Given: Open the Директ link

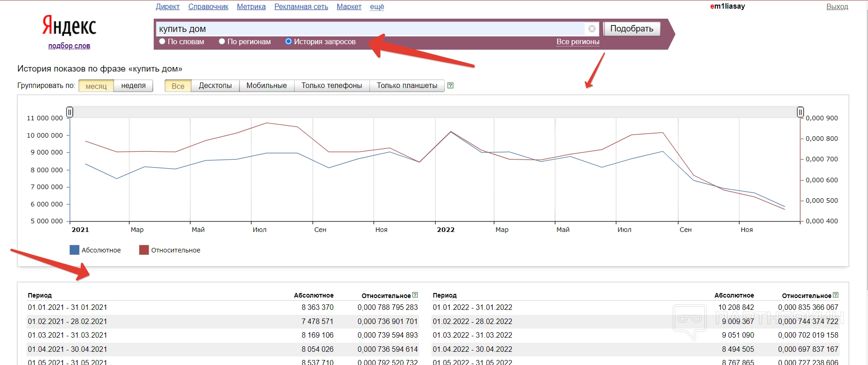Looking at the screenshot, I should pyautogui.click(x=167, y=6).
